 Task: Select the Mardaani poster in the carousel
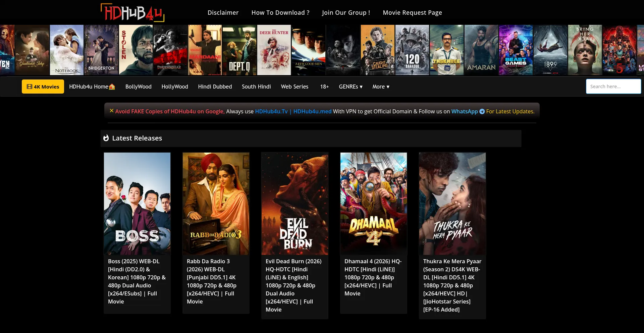click(205, 50)
